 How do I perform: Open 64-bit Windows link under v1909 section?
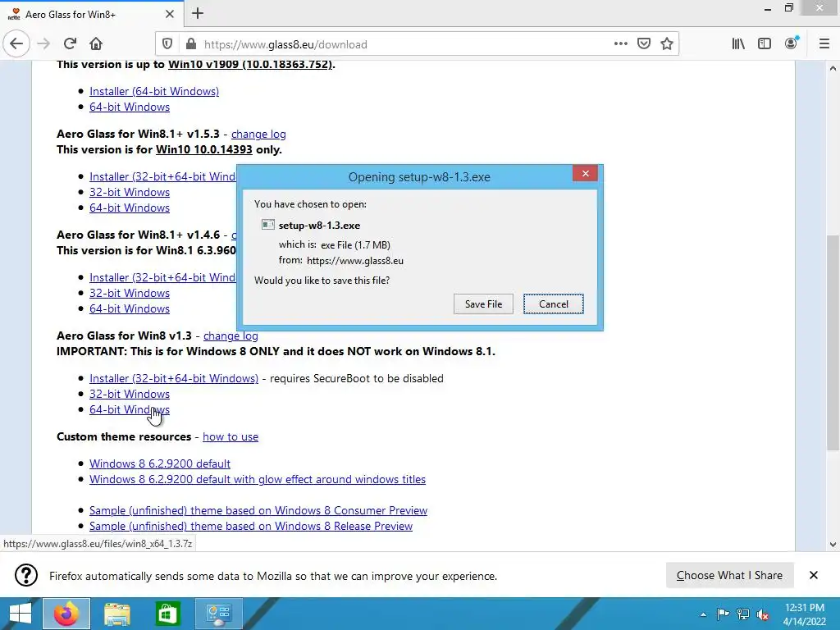pyautogui.click(x=130, y=107)
